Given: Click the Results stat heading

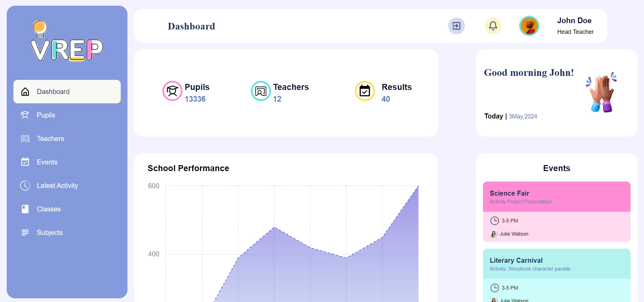Looking at the screenshot, I should pos(396,87).
